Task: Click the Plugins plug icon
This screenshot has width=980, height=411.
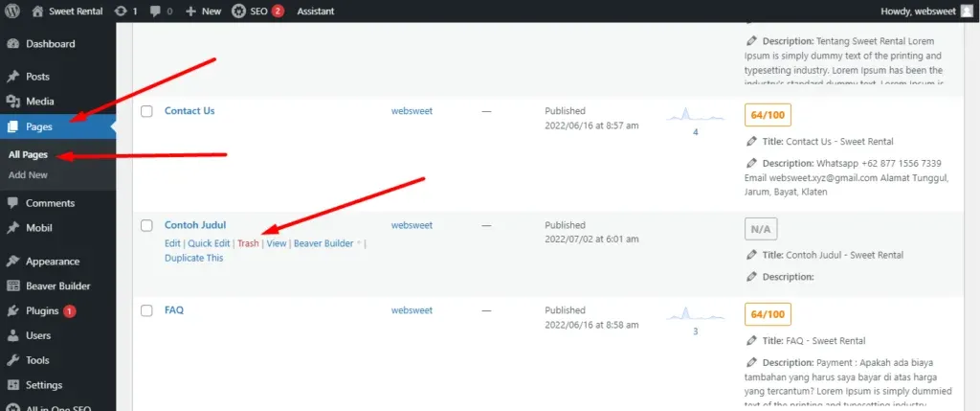Action: click(12, 311)
